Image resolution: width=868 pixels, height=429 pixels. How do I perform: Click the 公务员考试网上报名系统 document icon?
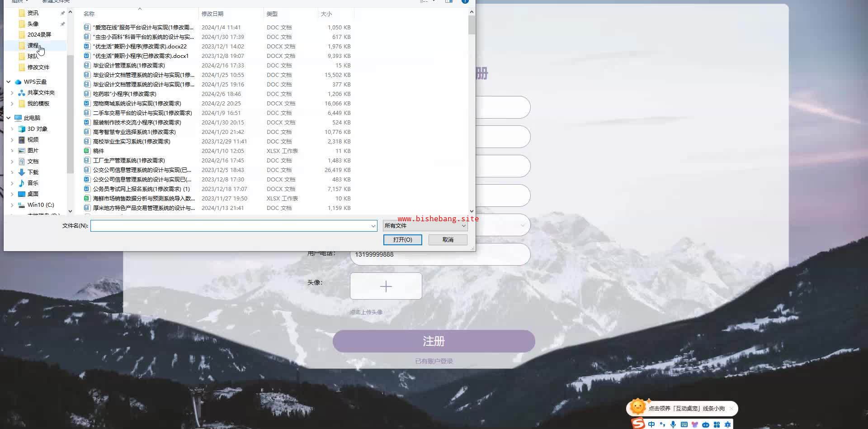point(87,189)
